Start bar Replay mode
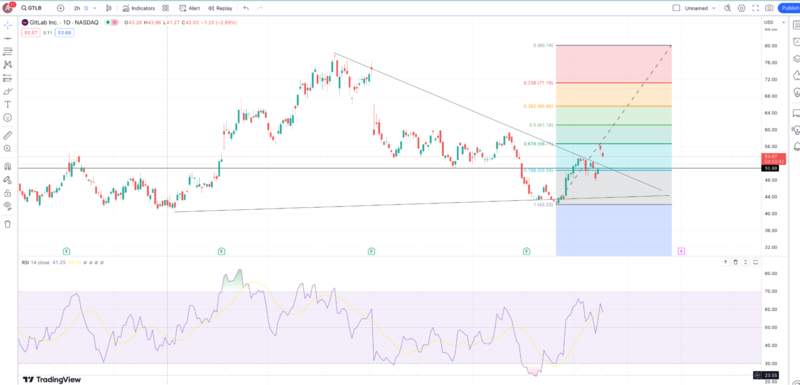 [220, 8]
